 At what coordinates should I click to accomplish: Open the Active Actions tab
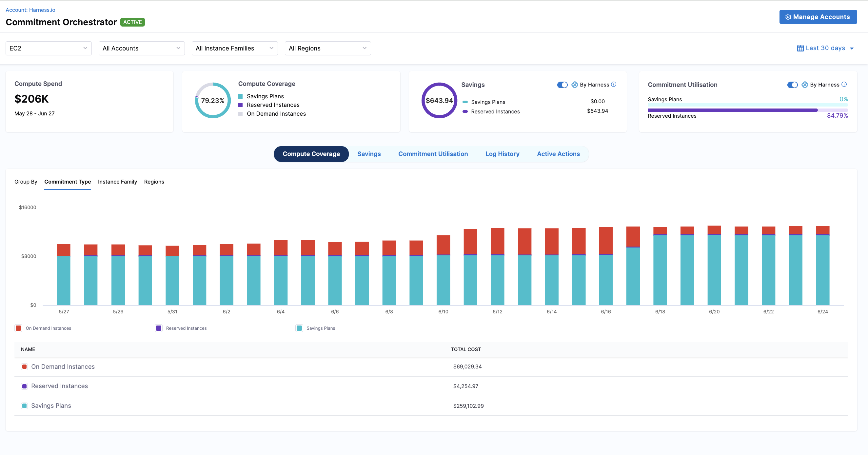click(x=558, y=154)
